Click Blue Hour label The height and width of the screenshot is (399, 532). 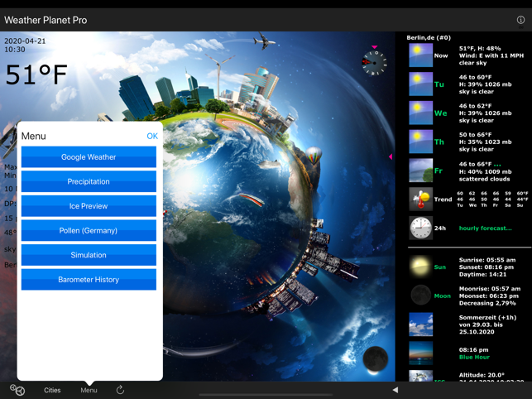point(474,357)
